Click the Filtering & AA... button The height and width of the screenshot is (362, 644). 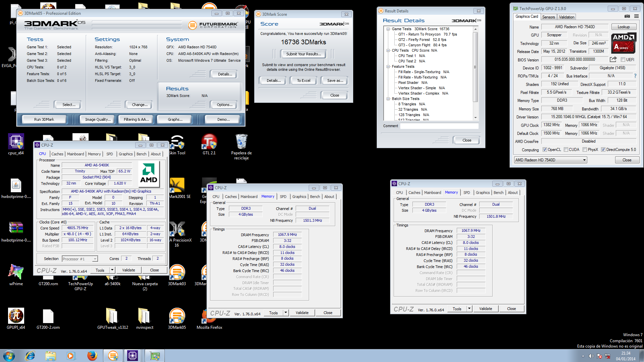pyautogui.click(x=136, y=119)
